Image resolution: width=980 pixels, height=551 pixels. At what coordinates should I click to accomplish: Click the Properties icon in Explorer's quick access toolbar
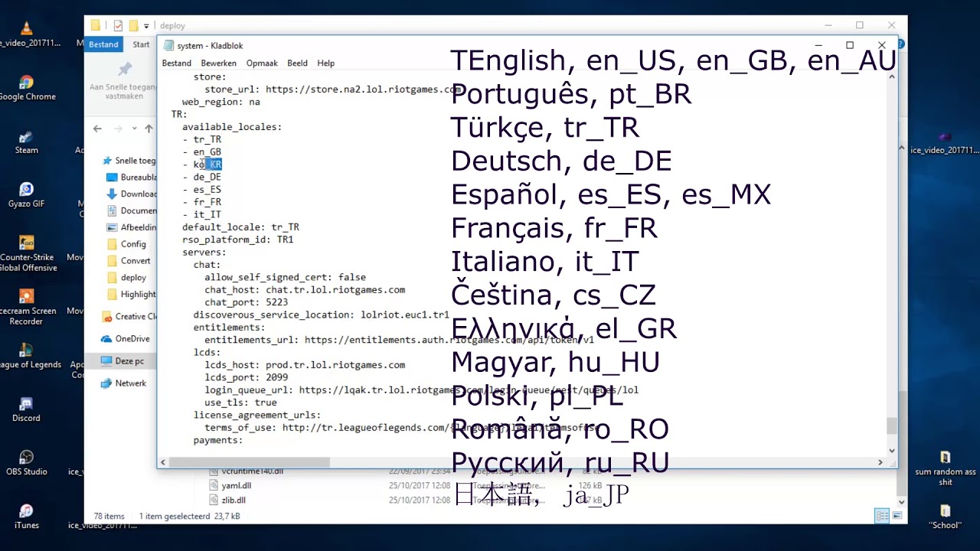point(118,25)
